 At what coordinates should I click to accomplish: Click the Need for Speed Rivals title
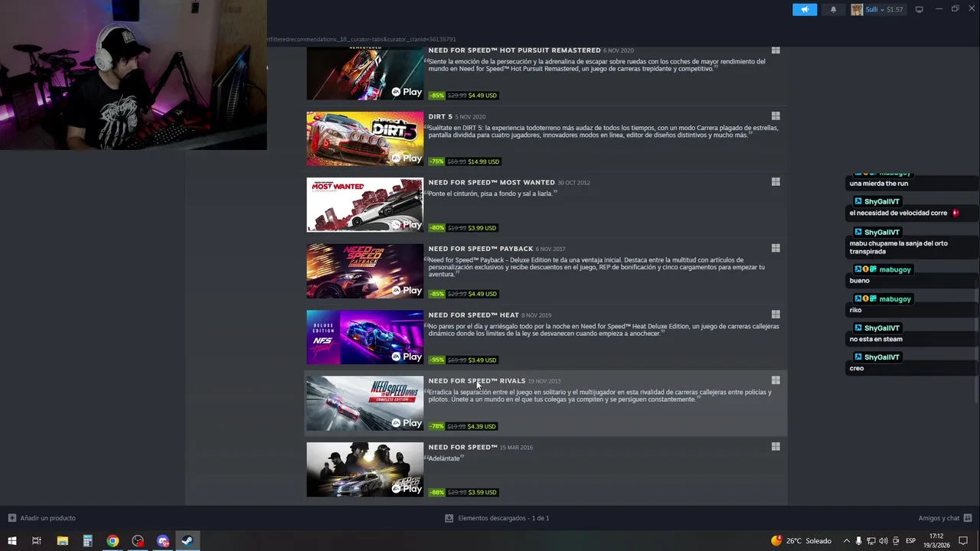coord(477,380)
